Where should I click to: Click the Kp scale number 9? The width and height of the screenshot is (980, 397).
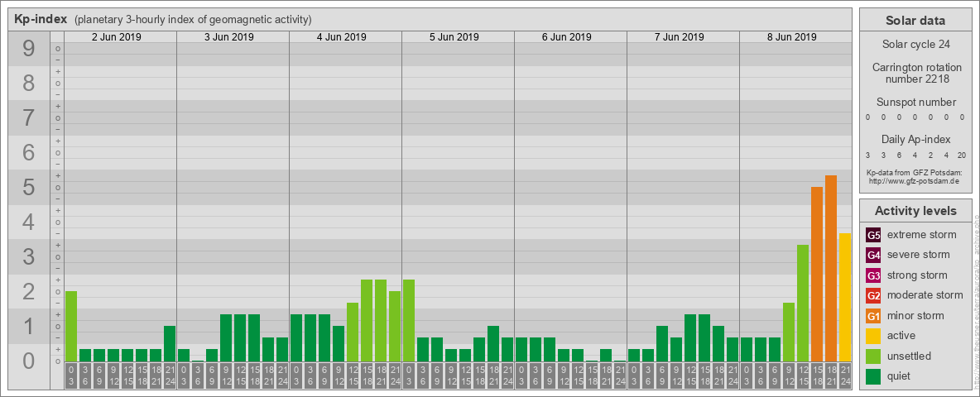28,48
